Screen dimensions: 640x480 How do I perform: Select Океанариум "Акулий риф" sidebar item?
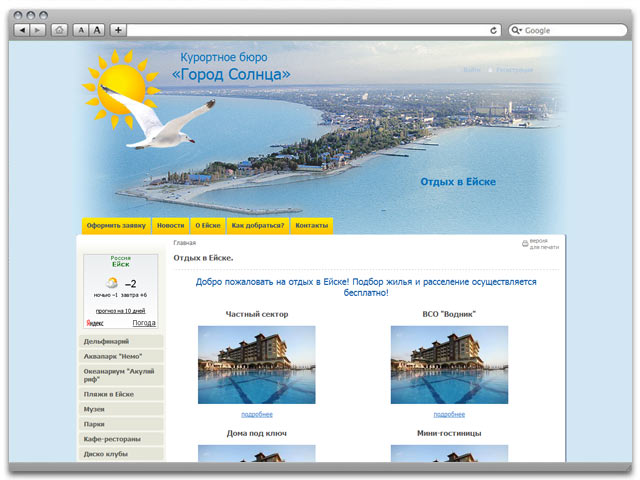pos(121,375)
